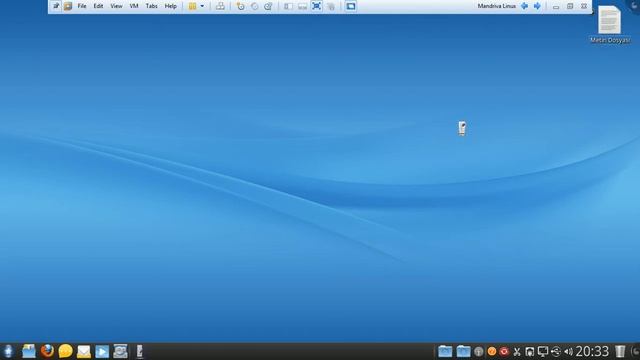The width and height of the screenshot is (640, 360).
Task: Launch the media player panel icon
Action: point(102,351)
